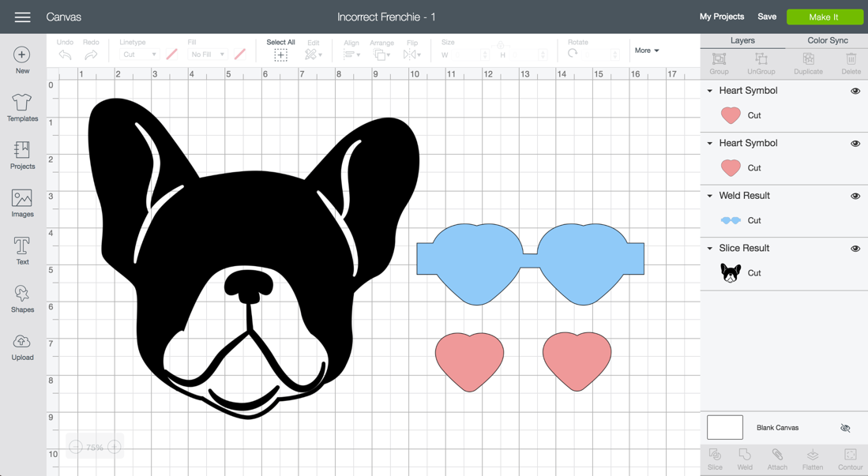Open the Images library
Viewport: 868px width, 476px height.
pyautogui.click(x=22, y=203)
